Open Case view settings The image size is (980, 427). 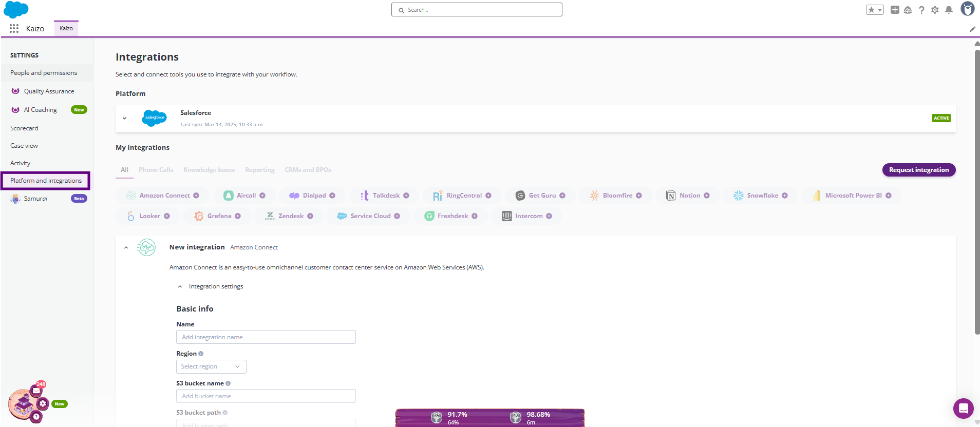[47, 146]
